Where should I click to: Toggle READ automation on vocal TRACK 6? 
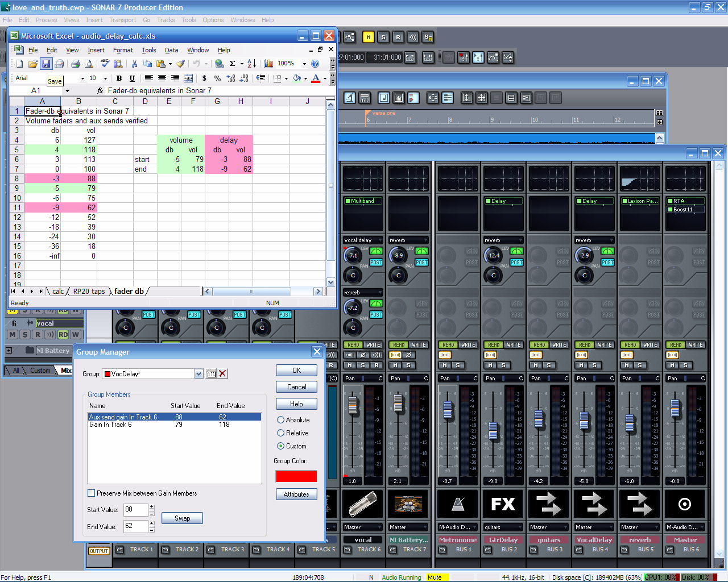354,345
